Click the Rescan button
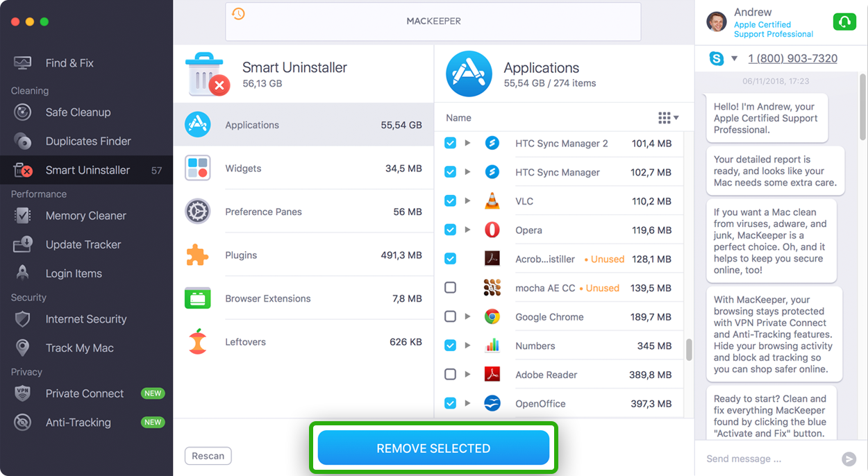Image resolution: width=868 pixels, height=476 pixels. 208,456
